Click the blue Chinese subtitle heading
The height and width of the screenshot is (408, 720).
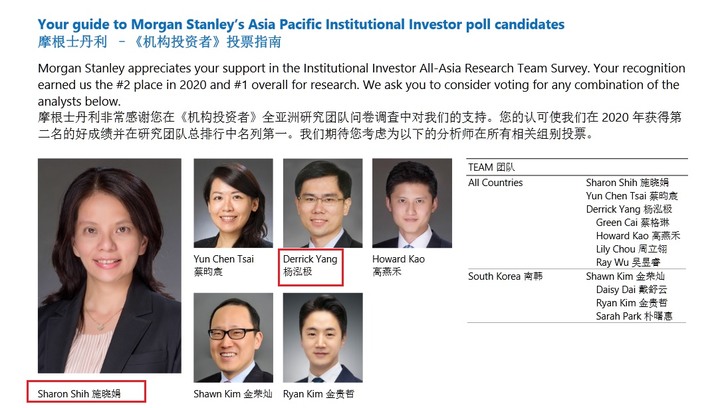pyautogui.click(x=159, y=42)
